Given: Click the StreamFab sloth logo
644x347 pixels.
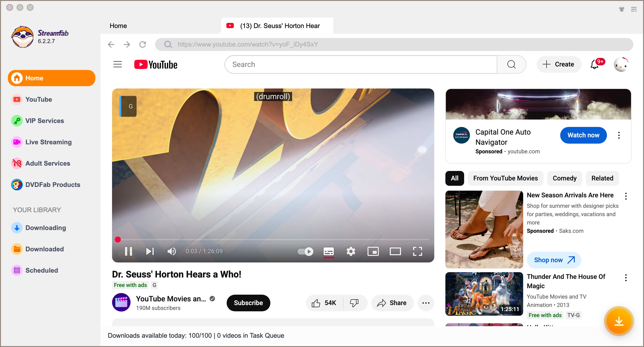Looking at the screenshot, I should click(x=22, y=37).
